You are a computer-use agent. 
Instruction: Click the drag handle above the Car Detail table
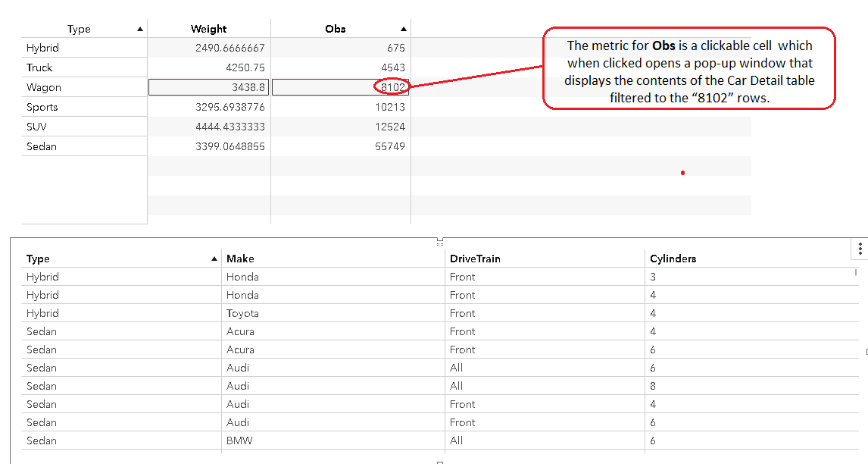[x=440, y=242]
